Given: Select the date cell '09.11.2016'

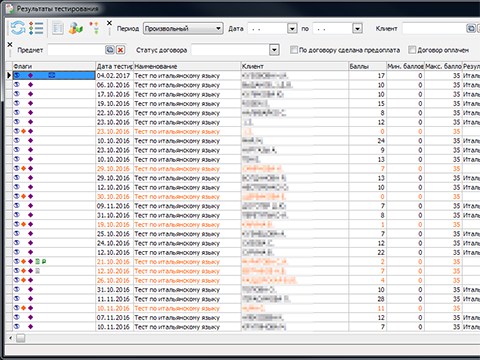Looking at the screenshot, I should 113,206.
